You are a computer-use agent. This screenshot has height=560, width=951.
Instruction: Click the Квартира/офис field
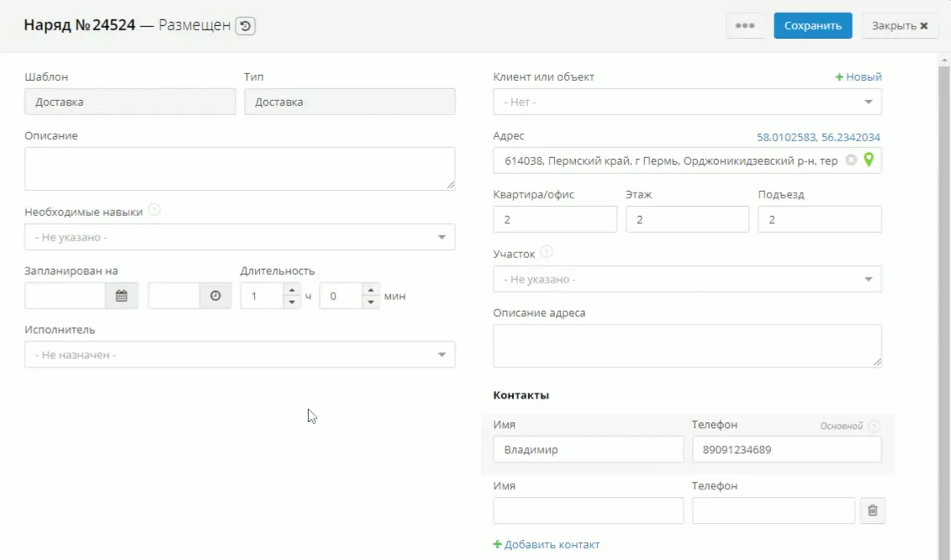(555, 219)
